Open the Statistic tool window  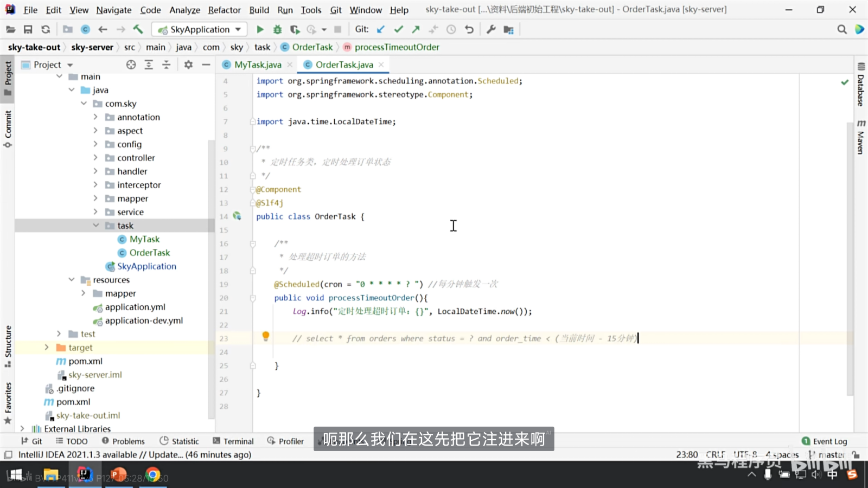tap(179, 441)
